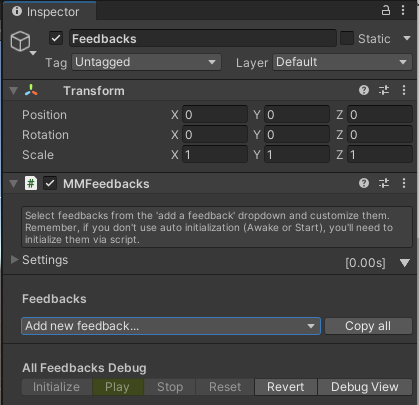
Task: Enable the Static checkbox
Action: pos(347,38)
